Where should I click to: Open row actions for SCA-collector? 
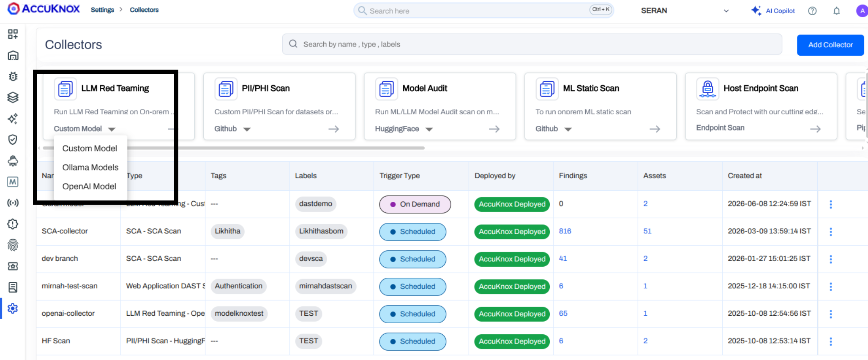pyautogui.click(x=831, y=232)
